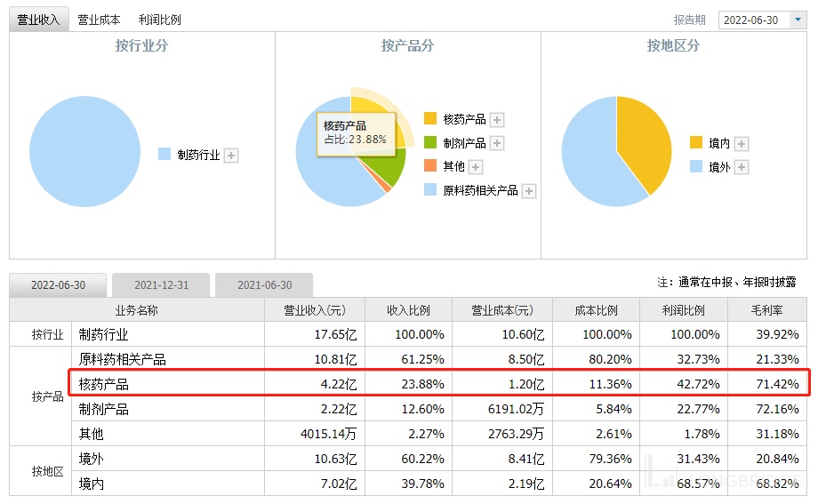Open the 2021-12-31 report period tab
Image resolution: width=818 pixels, height=504 pixels.
[x=161, y=285]
